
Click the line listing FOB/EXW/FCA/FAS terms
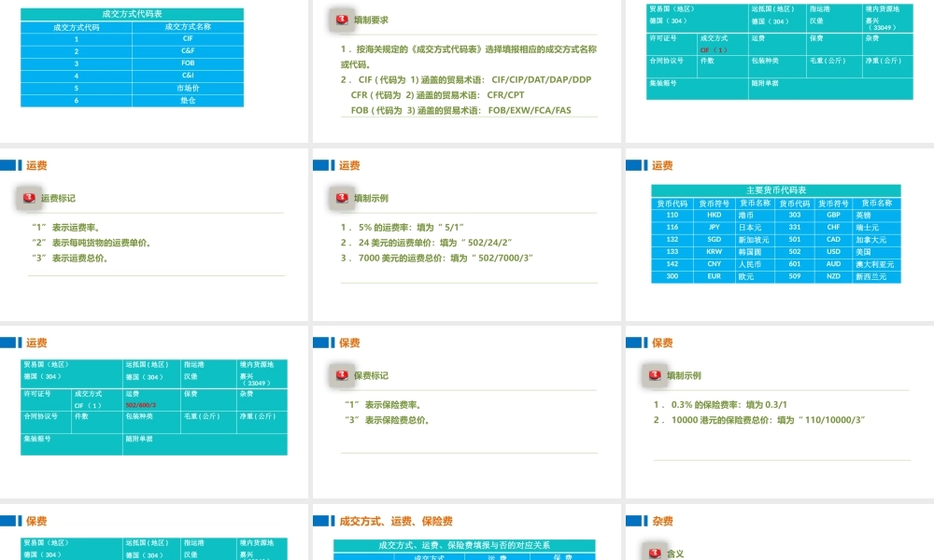click(x=460, y=110)
